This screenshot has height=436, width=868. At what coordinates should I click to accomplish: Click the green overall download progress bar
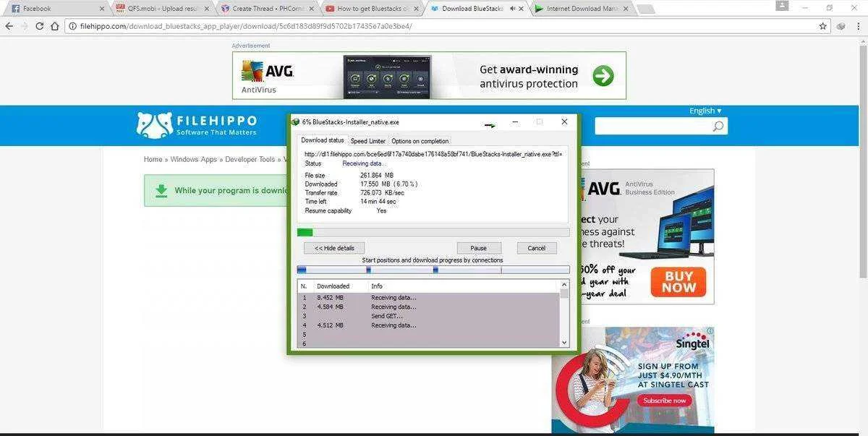(433, 232)
